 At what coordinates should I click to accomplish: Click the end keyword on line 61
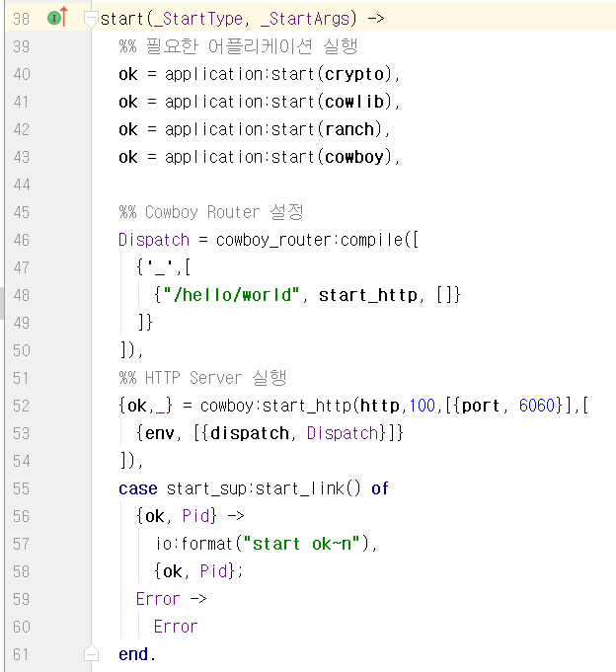[133, 654]
